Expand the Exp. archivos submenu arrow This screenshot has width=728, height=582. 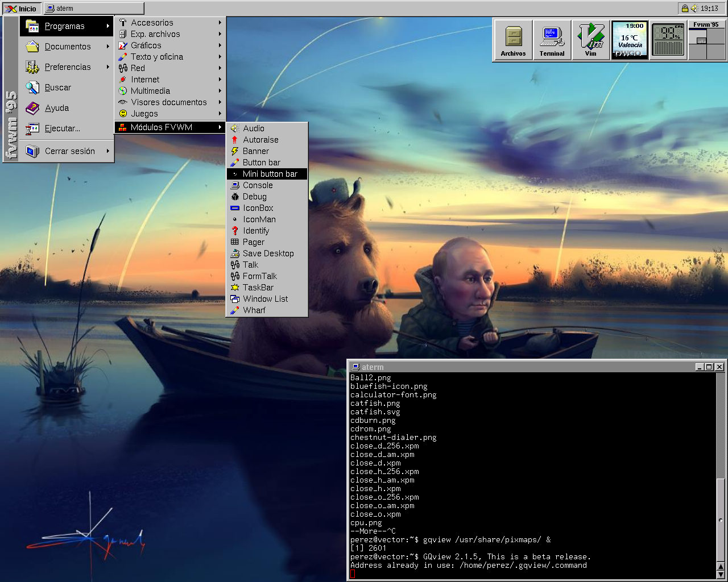point(220,34)
